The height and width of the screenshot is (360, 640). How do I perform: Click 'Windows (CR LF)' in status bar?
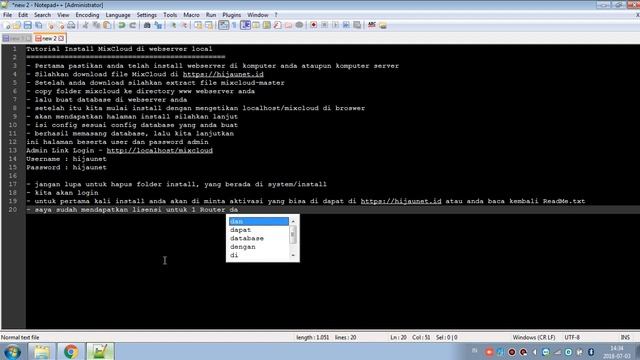click(533, 338)
